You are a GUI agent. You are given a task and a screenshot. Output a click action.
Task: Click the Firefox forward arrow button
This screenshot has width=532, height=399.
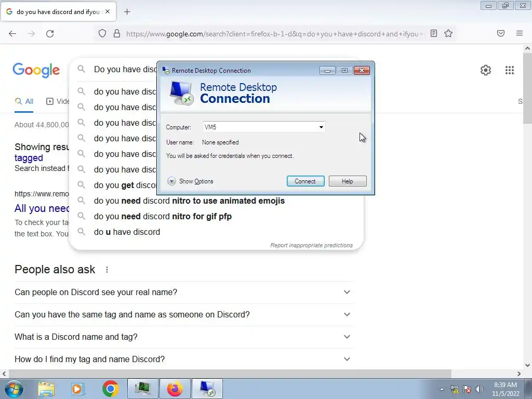[31, 34]
